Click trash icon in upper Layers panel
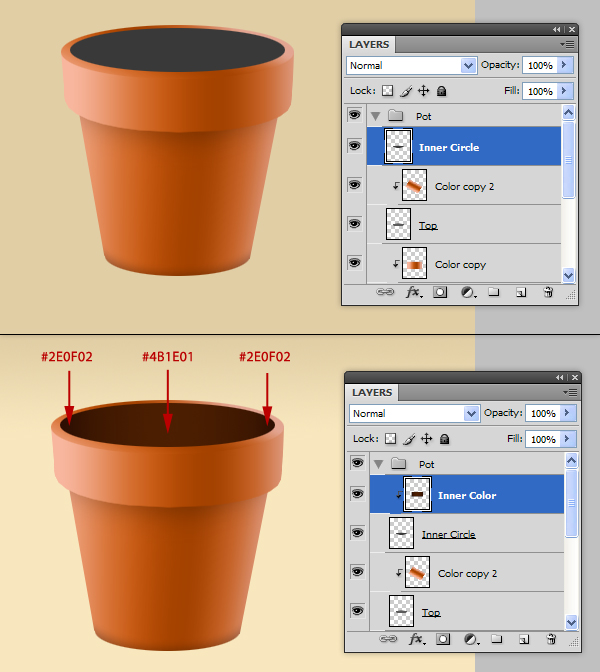This screenshot has height=672, width=600. coord(548,293)
